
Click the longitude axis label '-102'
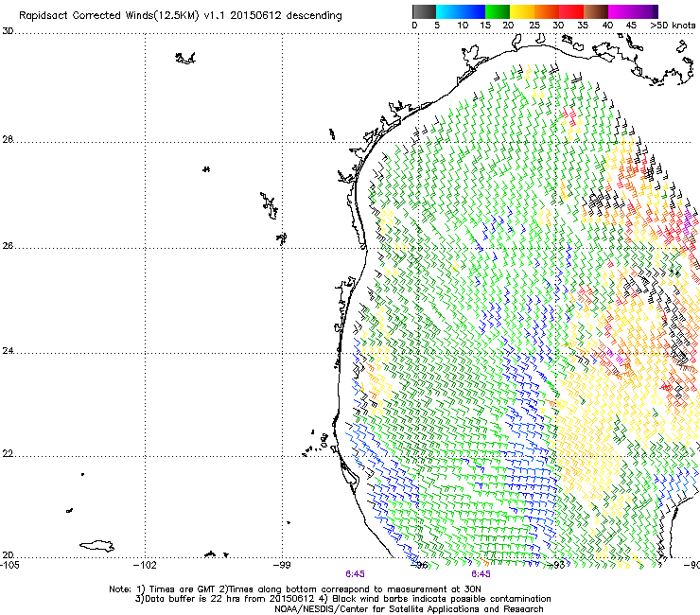click(x=145, y=565)
